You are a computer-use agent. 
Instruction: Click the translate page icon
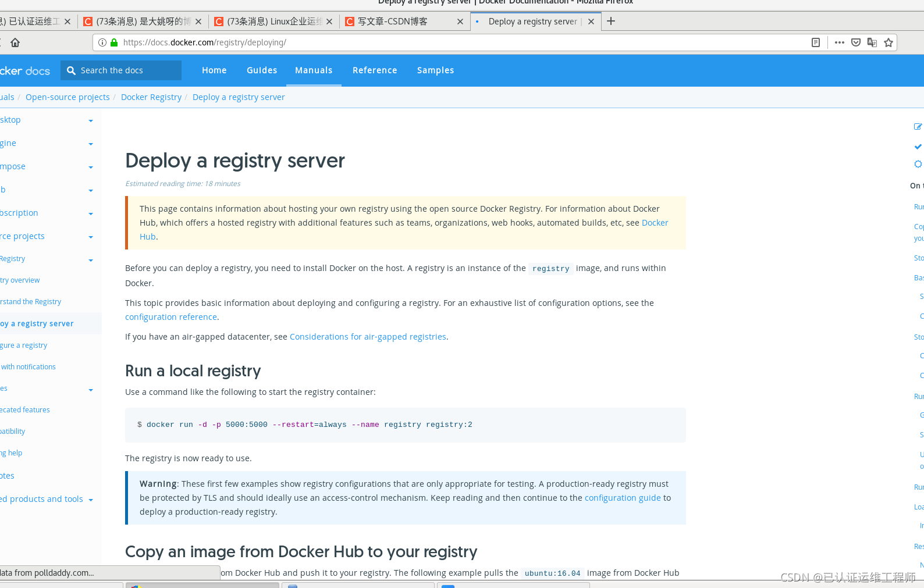point(872,42)
